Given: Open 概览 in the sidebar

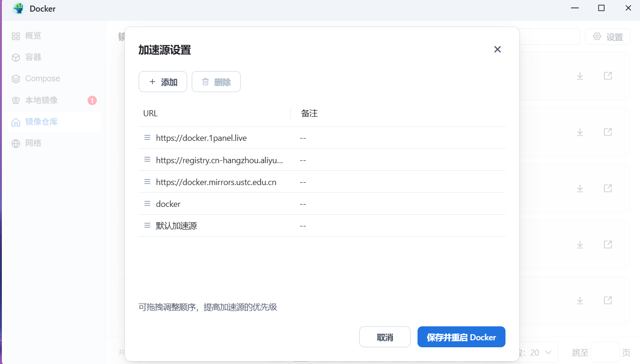Looking at the screenshot, I should pyautogui.click(x=54, y=36).
